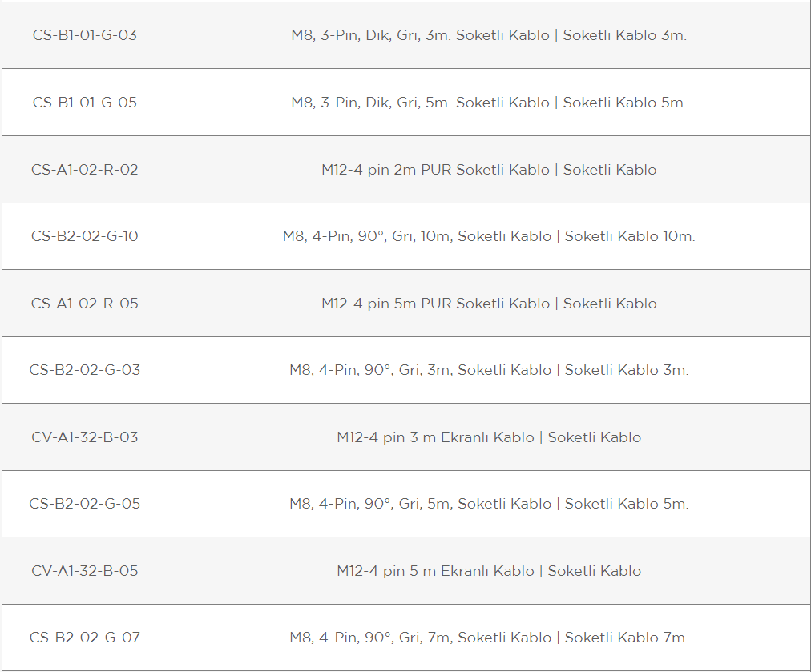Select product code CS-B2-02-G-05
This screenshot has width=811, height=672.
pos(85,504)
